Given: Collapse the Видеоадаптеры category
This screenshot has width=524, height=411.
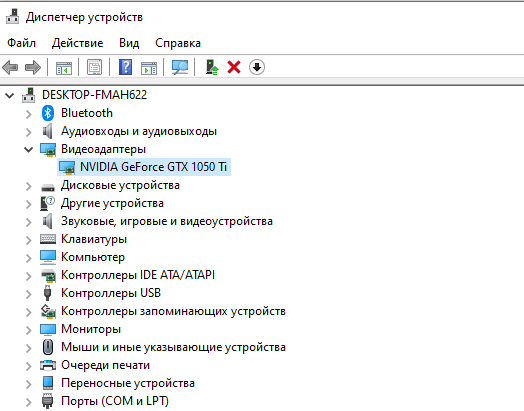Looking at the screenshot, I should pyautogui.click(x=29, y=149).
